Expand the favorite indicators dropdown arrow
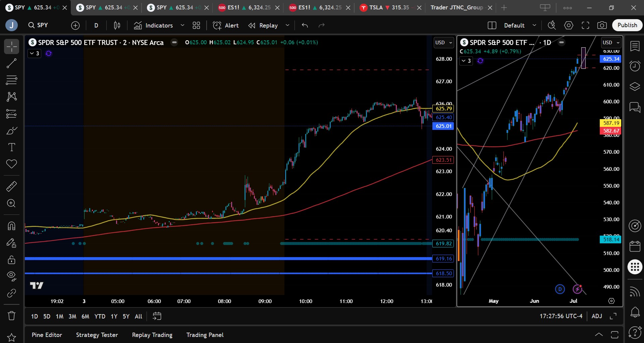This screenshot has width=644, height=343. [182, 25]
